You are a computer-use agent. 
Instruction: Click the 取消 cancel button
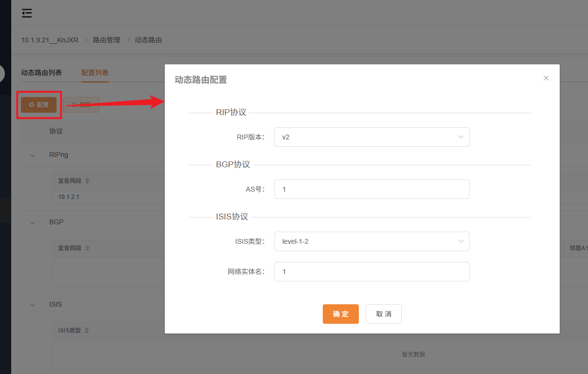(x=383, y=314)
